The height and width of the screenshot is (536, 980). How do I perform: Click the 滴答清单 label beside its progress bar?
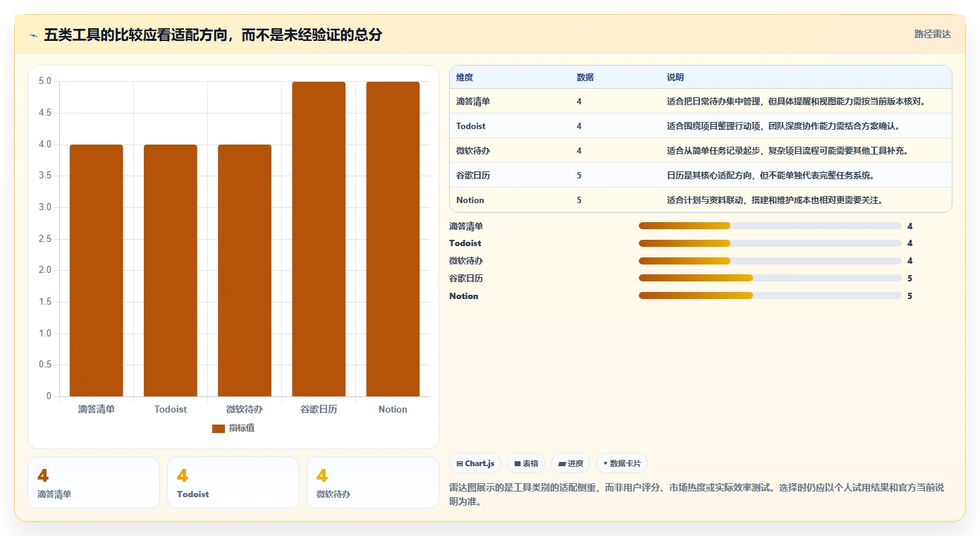click(466, 226)
